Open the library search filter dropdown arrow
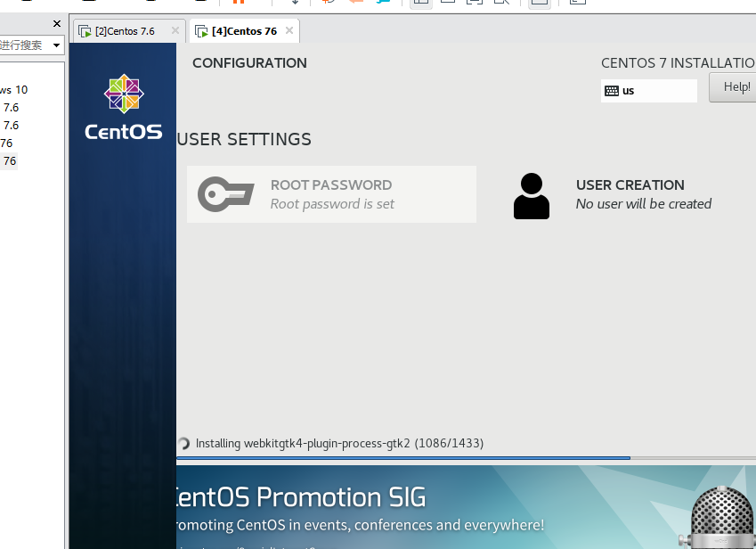The height and width of the screenshot is (549, 756). click(56, 45)
